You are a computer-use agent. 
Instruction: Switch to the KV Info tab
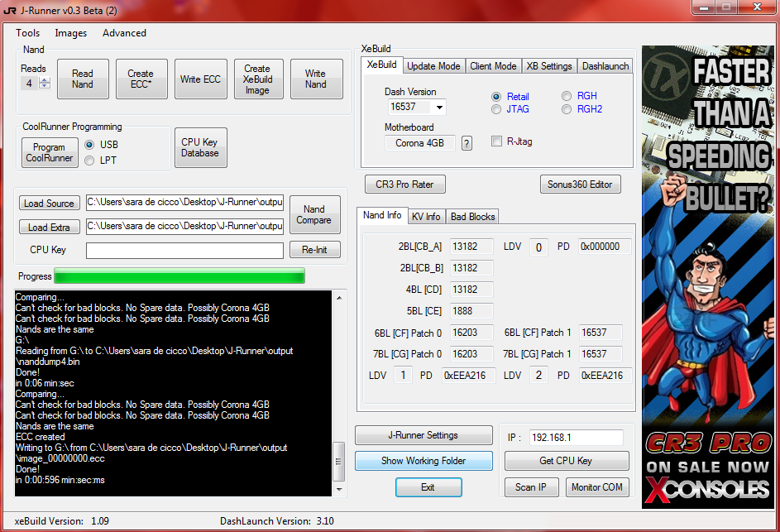[x=426, y=217]
